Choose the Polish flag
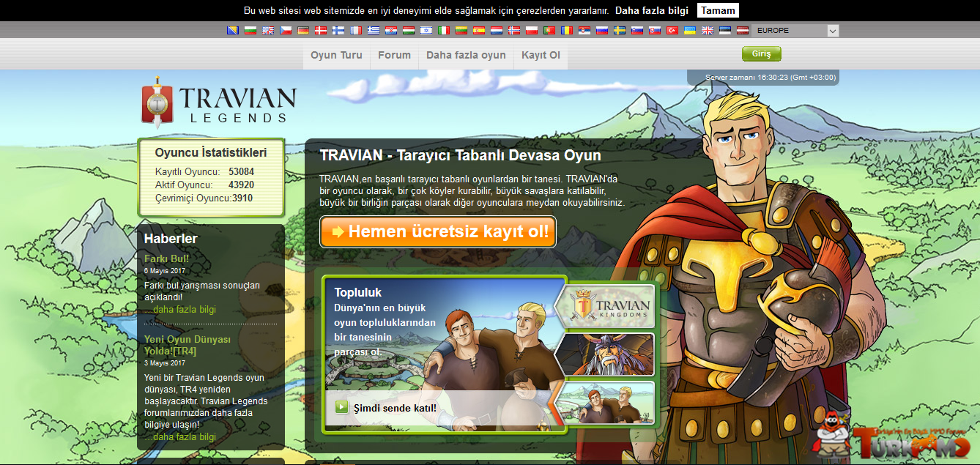The image size is (980, 465). click(532, 30)
